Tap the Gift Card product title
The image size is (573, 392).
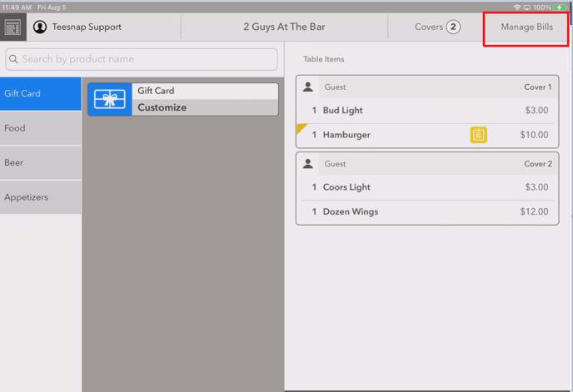coord(156,91)
